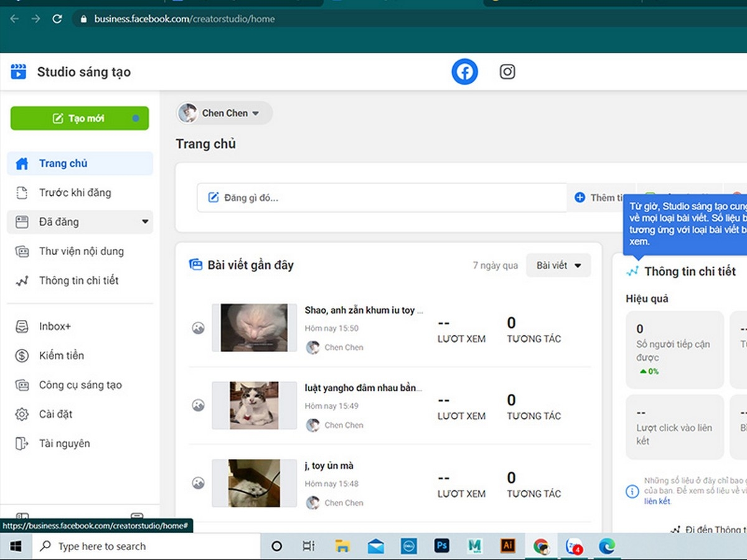The width and height of the screenshot is (747, 560).
Task: Click the Windows Start button
Action: pyautogui.click(x=16, y=546)
